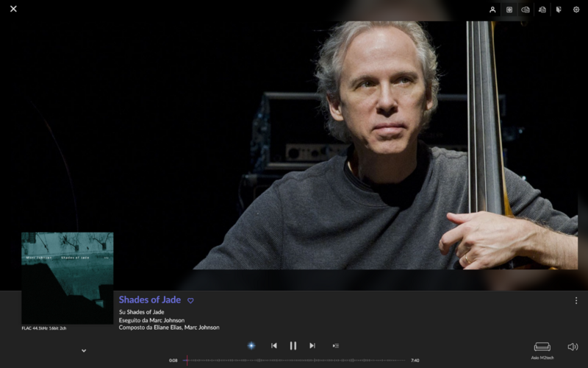This screenshot has height=368, width=588.
Task: Open the artist link Marc Johnson under Eseguito da
Action: (168, 320)
